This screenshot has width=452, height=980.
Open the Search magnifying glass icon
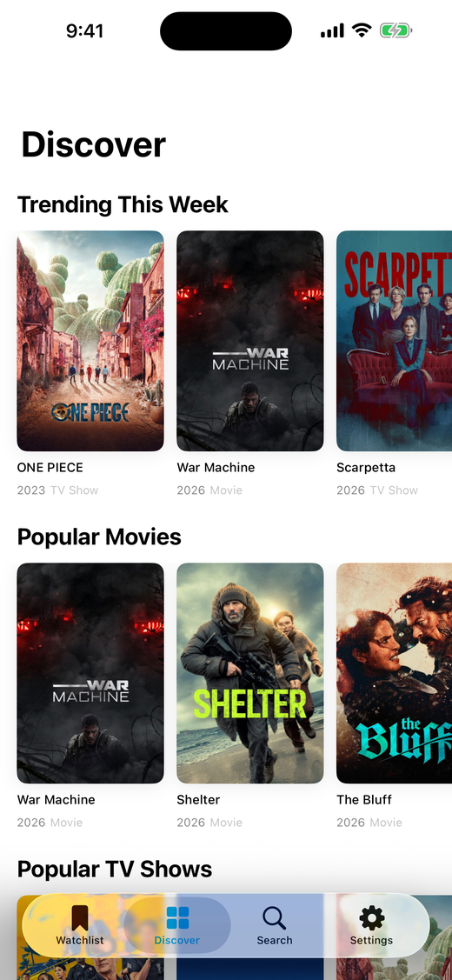274,918
